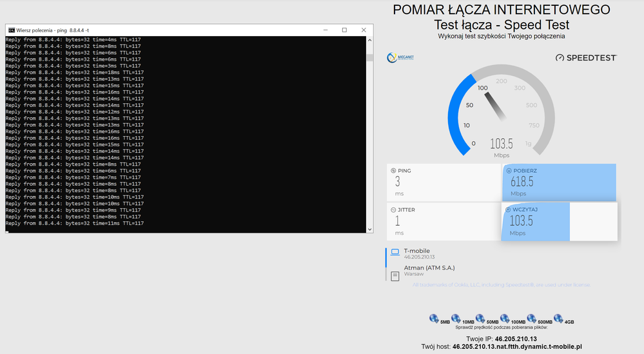Click the Sprawdź prędkość podczas pobierania text
The width and height of the screenshot is (644, 354).
tap(502, 328)
